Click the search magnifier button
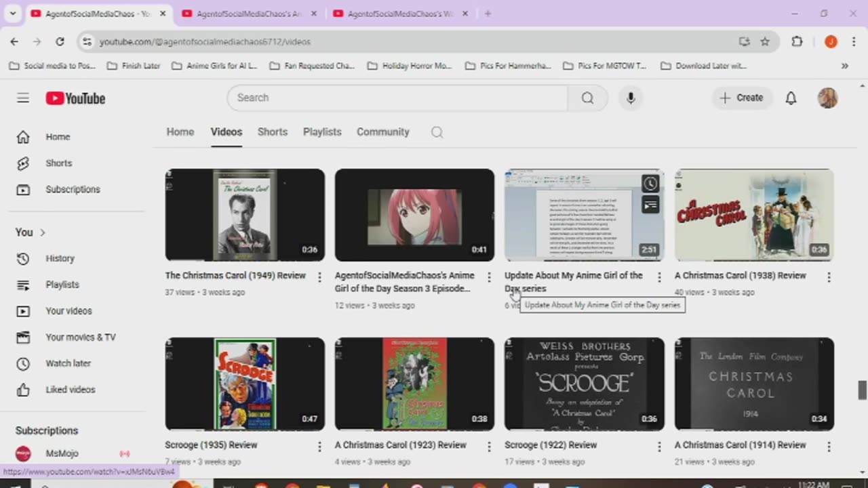 587,98
